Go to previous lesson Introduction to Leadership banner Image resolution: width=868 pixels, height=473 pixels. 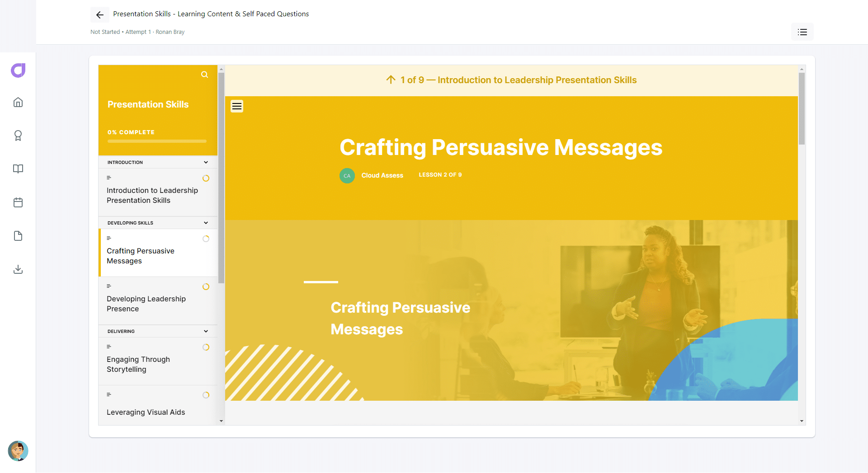pos(511,80)
